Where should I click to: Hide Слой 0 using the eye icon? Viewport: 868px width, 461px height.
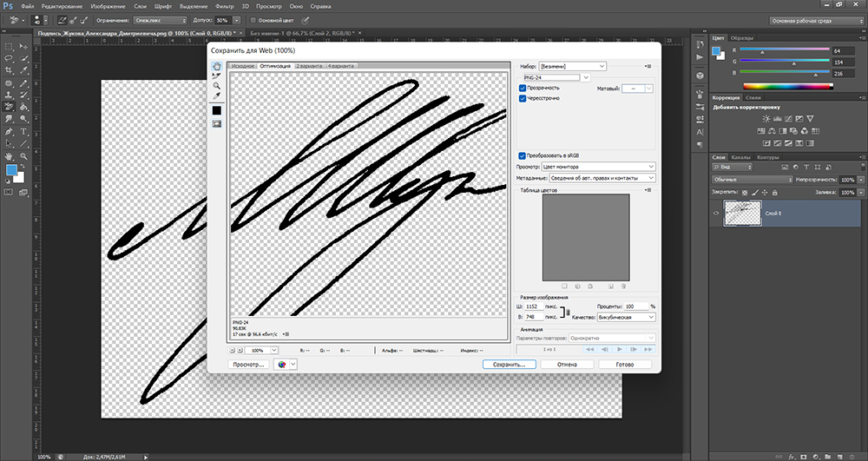click(x=716, y=214)
